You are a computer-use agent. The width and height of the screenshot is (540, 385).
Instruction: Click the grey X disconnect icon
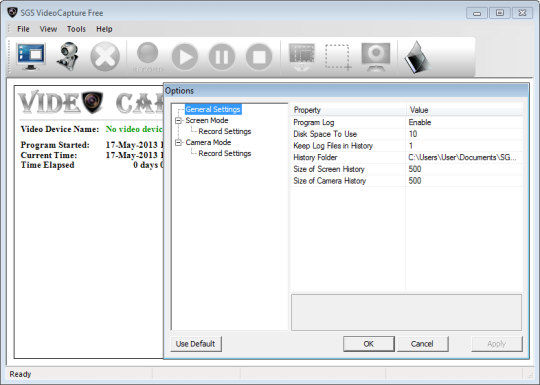(x=105, y=56)
